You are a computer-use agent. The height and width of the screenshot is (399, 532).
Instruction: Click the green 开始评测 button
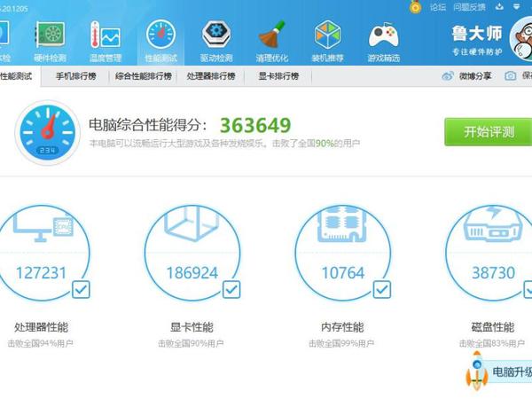489,132
